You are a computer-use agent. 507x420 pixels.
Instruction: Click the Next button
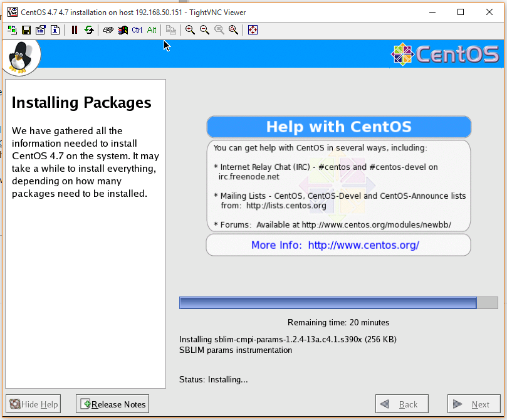[x=474, y=404]
